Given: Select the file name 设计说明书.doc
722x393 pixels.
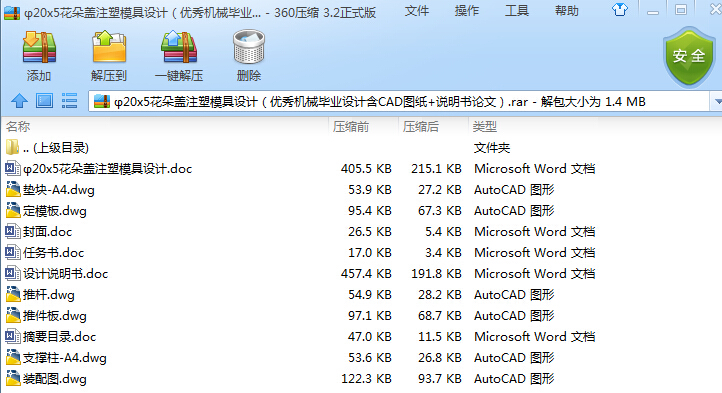Looking at the screenshot, I should click(x=65, y=273).
